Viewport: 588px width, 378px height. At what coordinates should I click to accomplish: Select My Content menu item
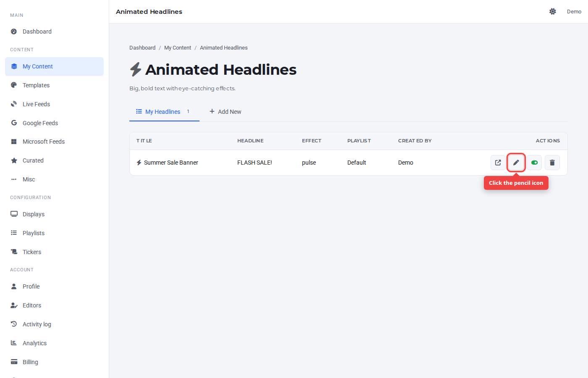pyautogui.click(x=54, y=66)
